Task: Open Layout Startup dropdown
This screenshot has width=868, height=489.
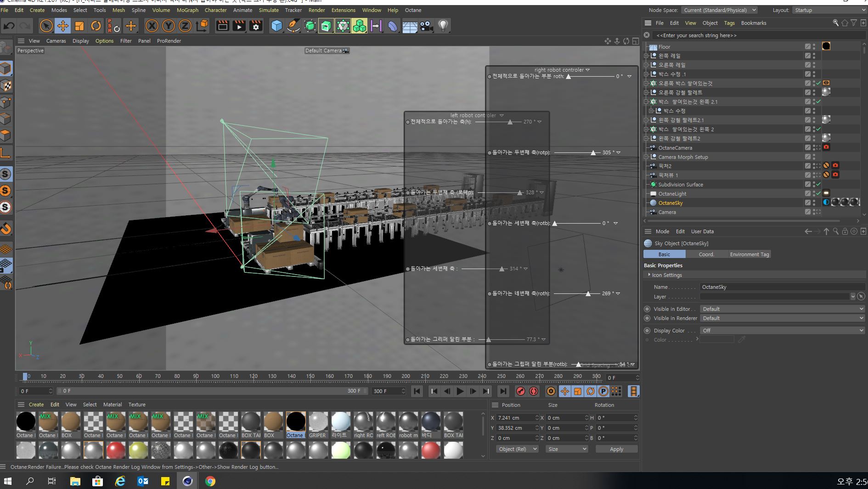Action: coord(829,10)
